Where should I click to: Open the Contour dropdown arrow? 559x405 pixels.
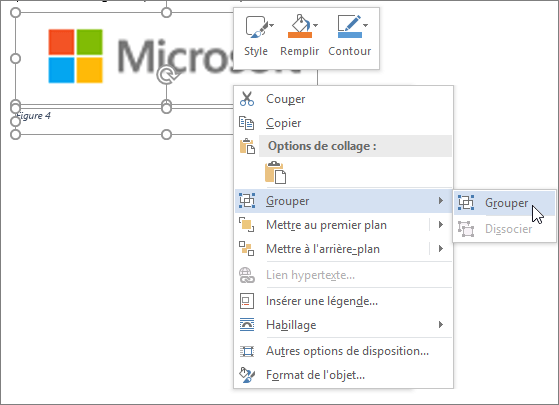tap(365, 25)
